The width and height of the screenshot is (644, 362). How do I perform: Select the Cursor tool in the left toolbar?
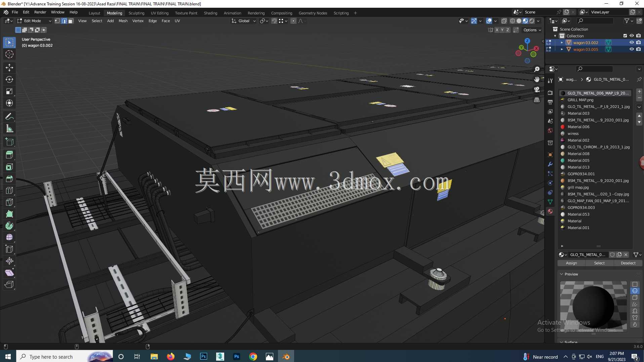click(x=9, y=54)
